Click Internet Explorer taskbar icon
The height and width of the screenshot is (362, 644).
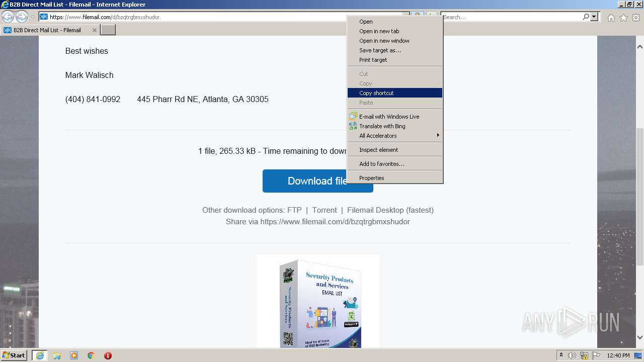pyautogui.click(x=39, y=355)
